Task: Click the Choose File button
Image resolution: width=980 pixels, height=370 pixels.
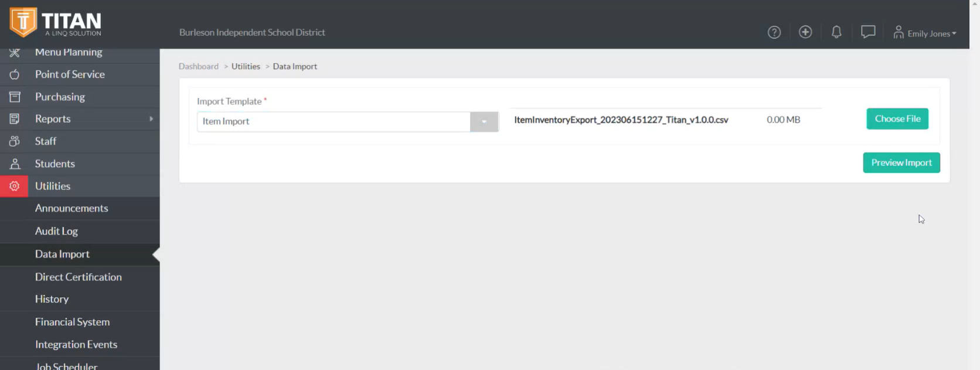Action: [897, 118]
